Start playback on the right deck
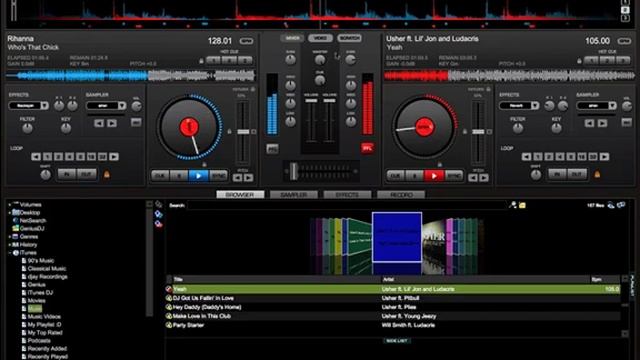This screenshot has height=360, width=640. (x=434, y=176)
